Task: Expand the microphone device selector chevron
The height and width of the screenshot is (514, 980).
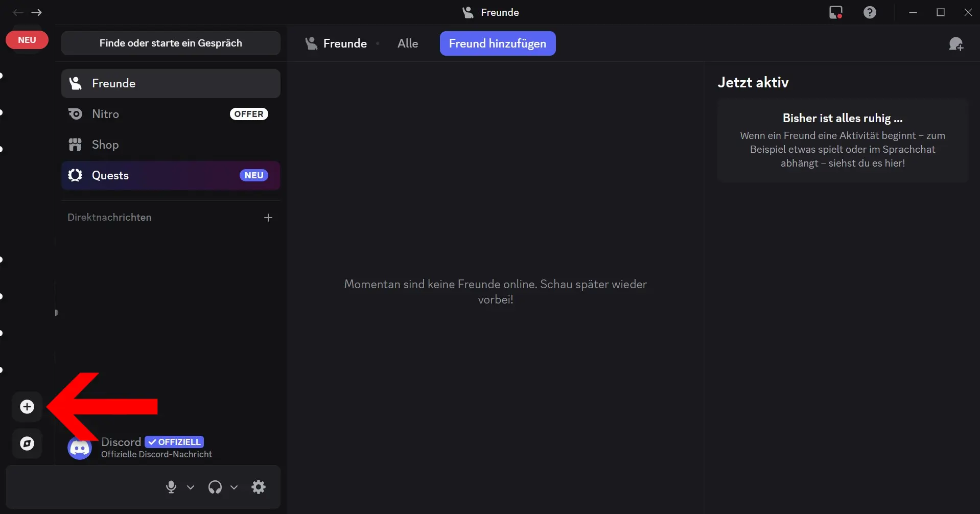Action: pos(191,487)
